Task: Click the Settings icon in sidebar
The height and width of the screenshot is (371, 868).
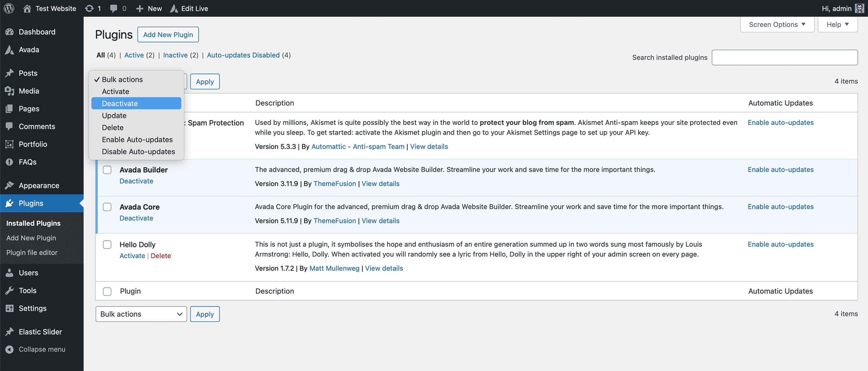Action: [x=9, y=308]
